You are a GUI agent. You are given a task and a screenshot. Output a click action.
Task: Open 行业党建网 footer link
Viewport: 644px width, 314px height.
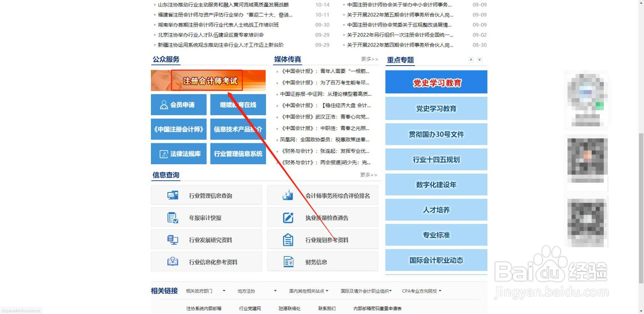coord(250,308)
